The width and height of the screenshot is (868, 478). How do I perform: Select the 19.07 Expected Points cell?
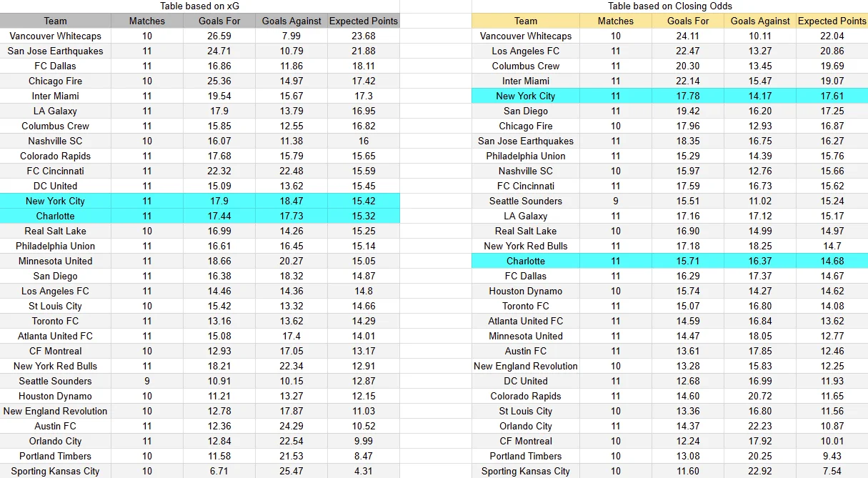pyautogui.click(x=832, y=81)
